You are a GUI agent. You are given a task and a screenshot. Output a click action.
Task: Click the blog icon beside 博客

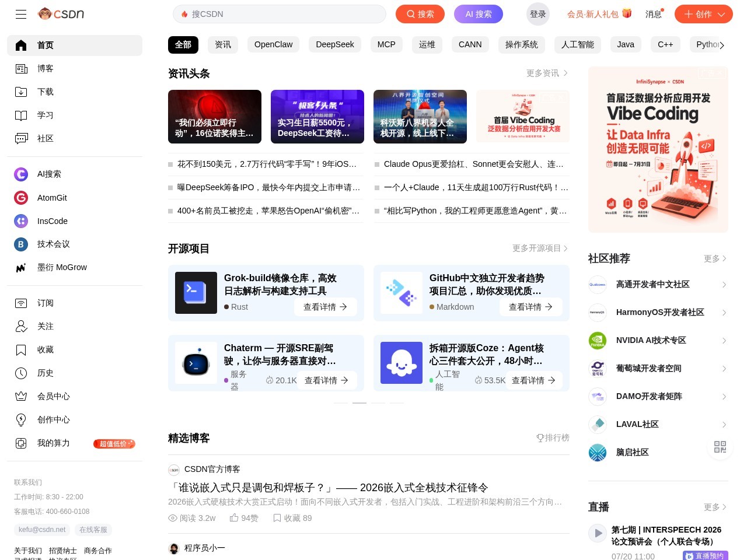click(x=21, y=68)
